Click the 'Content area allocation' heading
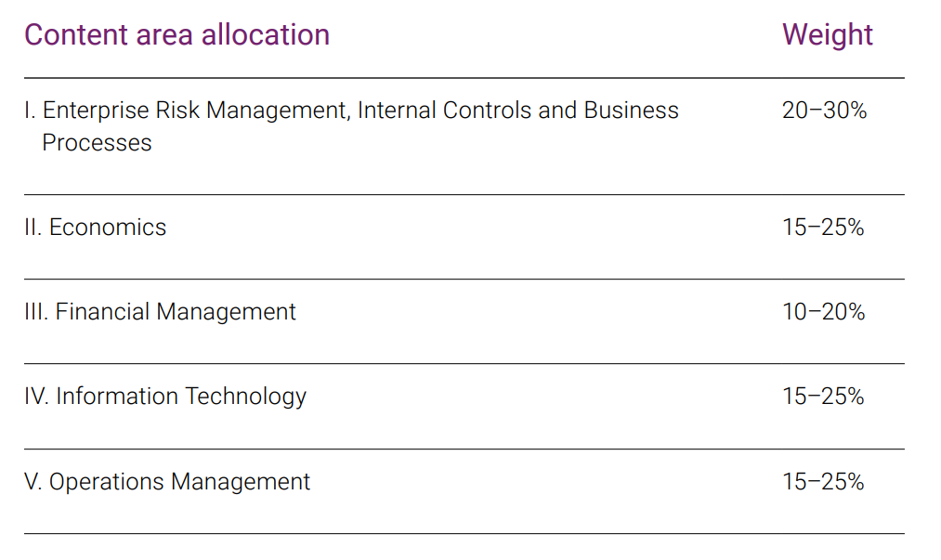 pyautogui.click(x=177, y=34)
